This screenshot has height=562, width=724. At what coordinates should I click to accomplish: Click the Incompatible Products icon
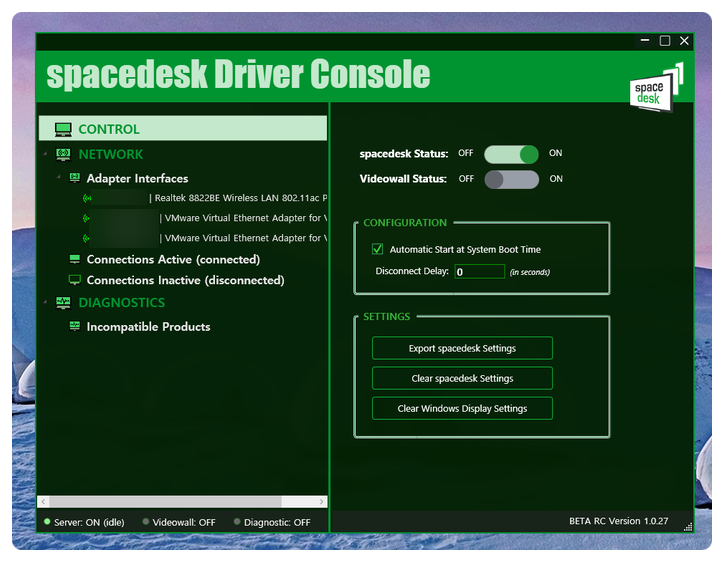click(x=75, y=327)
